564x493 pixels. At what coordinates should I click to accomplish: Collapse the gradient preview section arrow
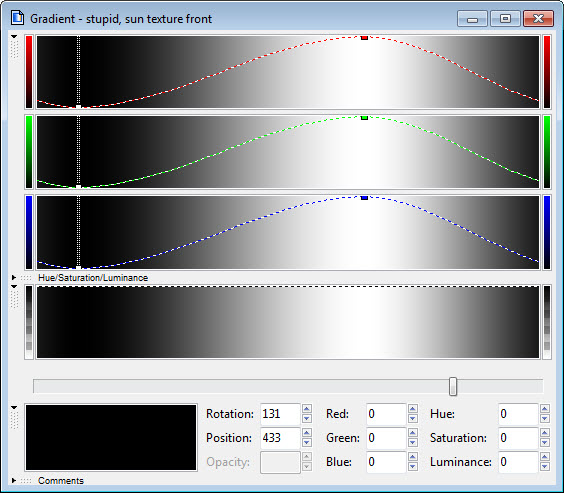14,287
